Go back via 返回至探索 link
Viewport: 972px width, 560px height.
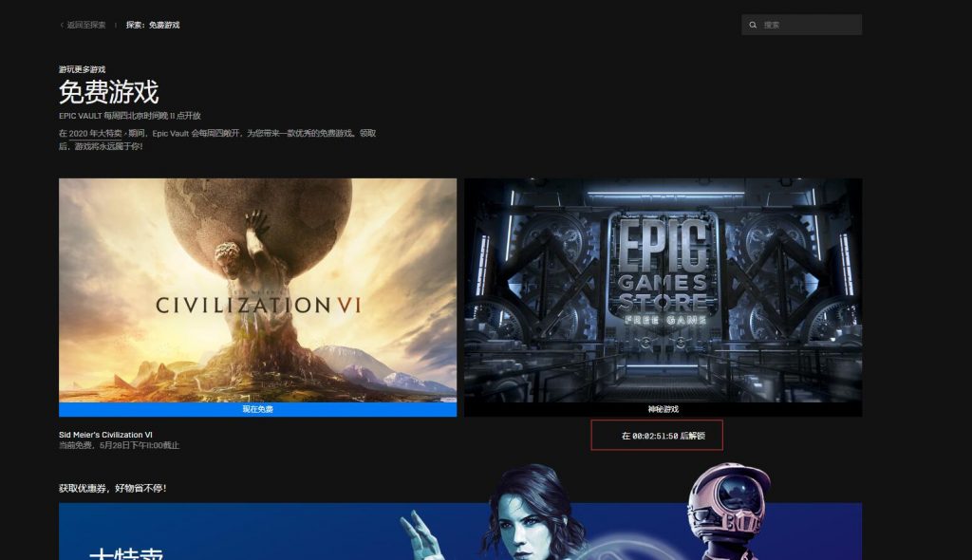coord(86,26)
